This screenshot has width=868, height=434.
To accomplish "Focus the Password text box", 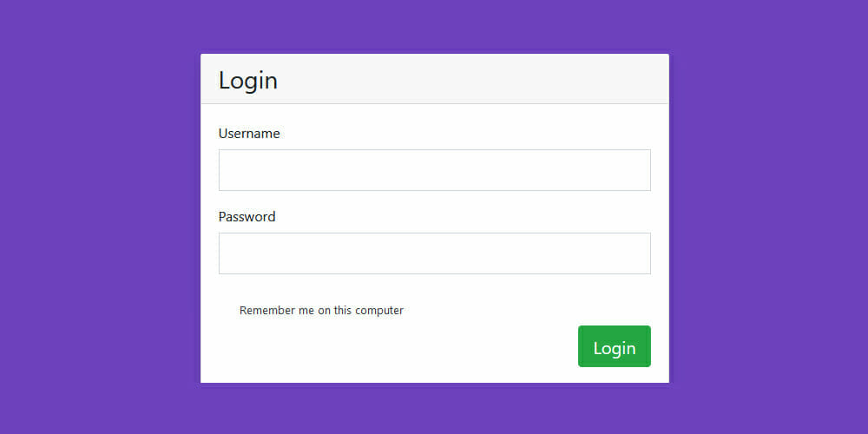I will [x=434, y=253].
